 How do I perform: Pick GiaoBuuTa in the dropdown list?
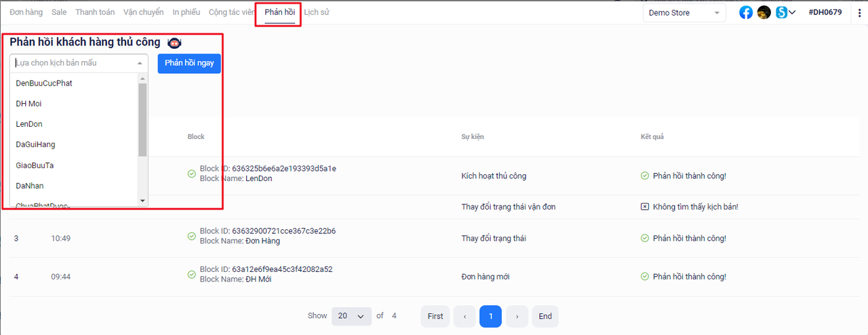[35, 165]
